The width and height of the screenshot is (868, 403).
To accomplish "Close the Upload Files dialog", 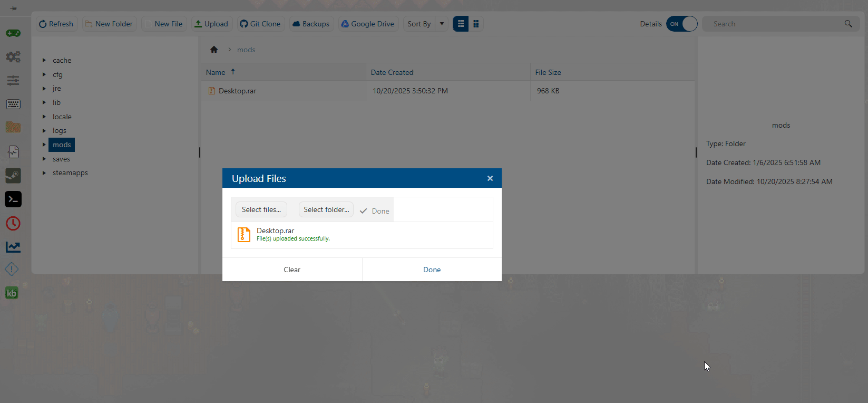I will 490,178.
